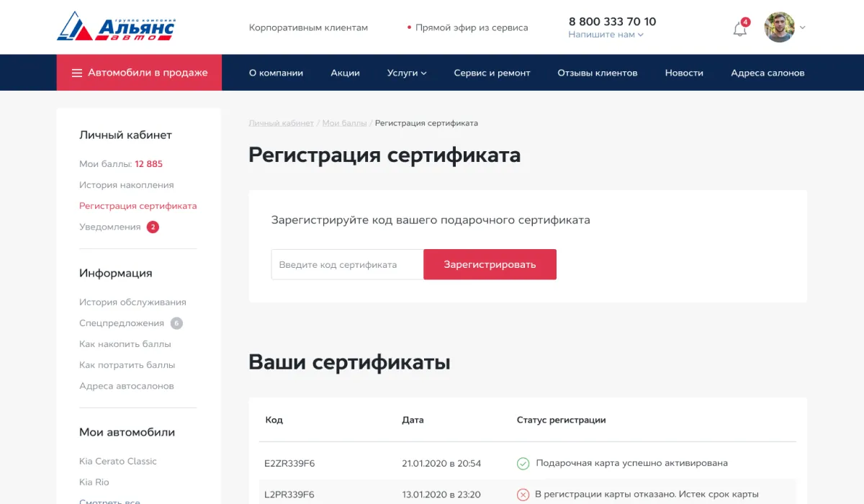
Task: Open the Автомобили в продаже hamburger menu
Action: (x=139, y=73)
